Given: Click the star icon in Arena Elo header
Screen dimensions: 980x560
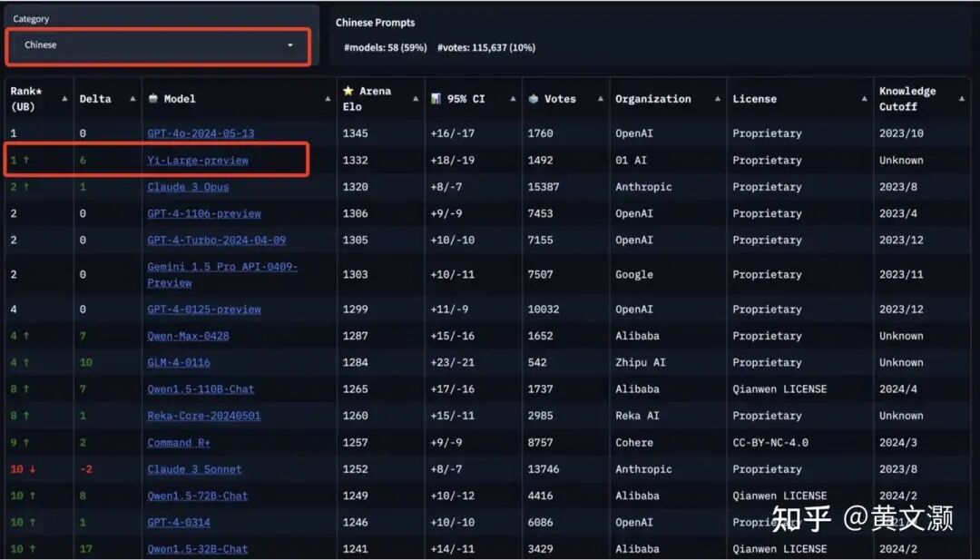Looking at the screenshot, I should click(x=348, y=91).
